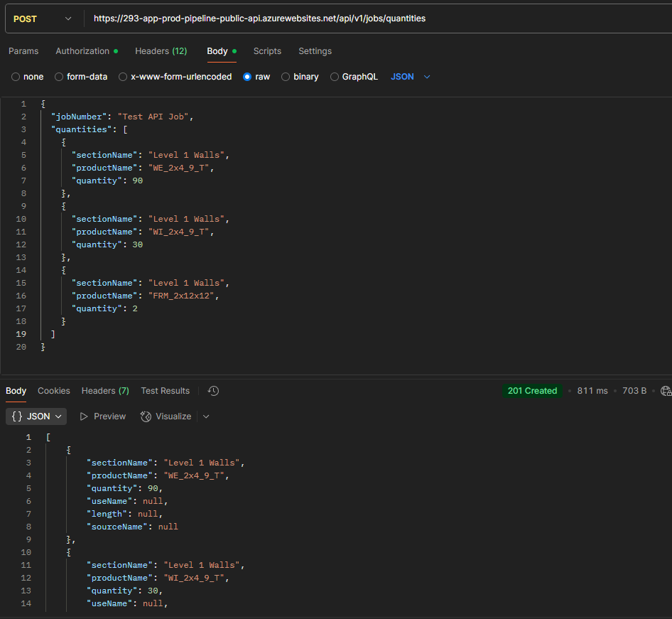Open the response history clock icon
672x619 pixels.
click(213, 391)
